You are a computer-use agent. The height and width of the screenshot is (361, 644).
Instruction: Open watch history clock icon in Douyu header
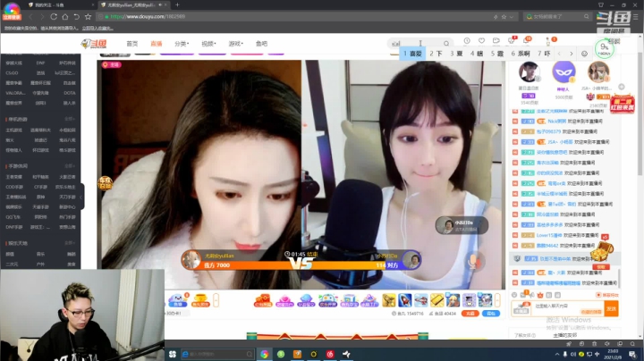pos(467,40)
